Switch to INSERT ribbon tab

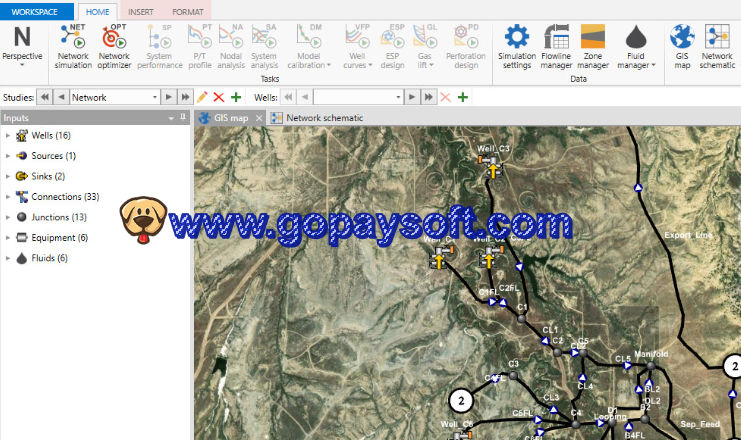[141, 12]
